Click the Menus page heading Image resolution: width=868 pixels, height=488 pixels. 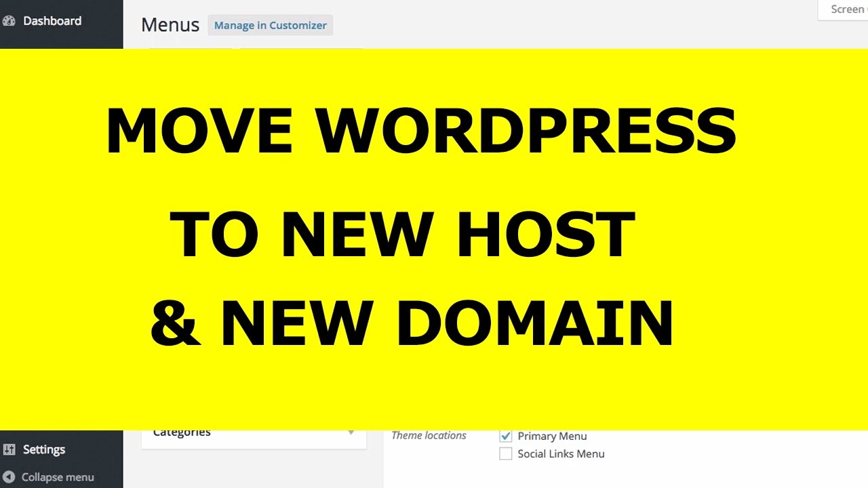(170, 25)
